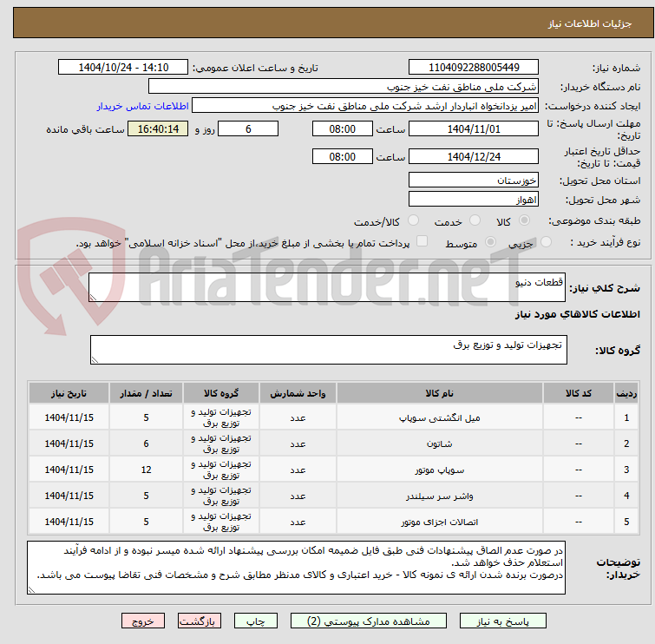Viewport: 655px width, 644px height.
Task: Select the خدمت radio button
Action: [x=475, y=220]
